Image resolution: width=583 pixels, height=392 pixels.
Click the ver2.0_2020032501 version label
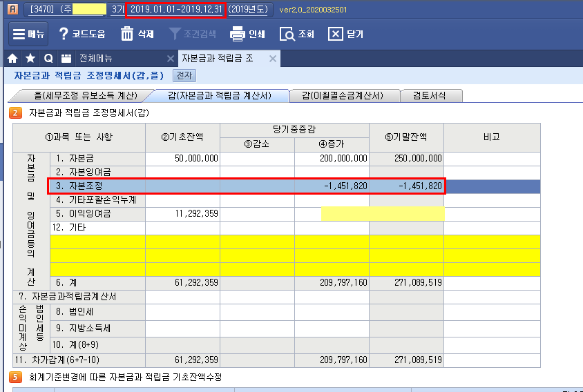coord(313,10)
